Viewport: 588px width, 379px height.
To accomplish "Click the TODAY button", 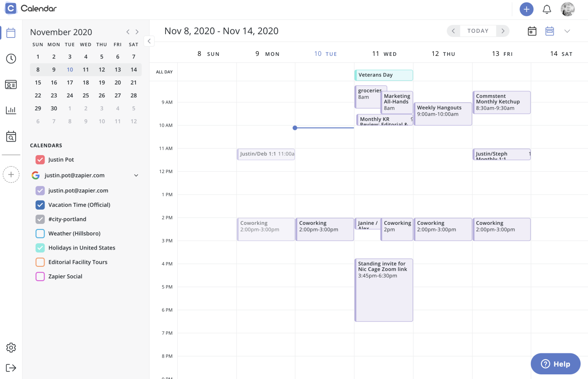I will [478, 31].
